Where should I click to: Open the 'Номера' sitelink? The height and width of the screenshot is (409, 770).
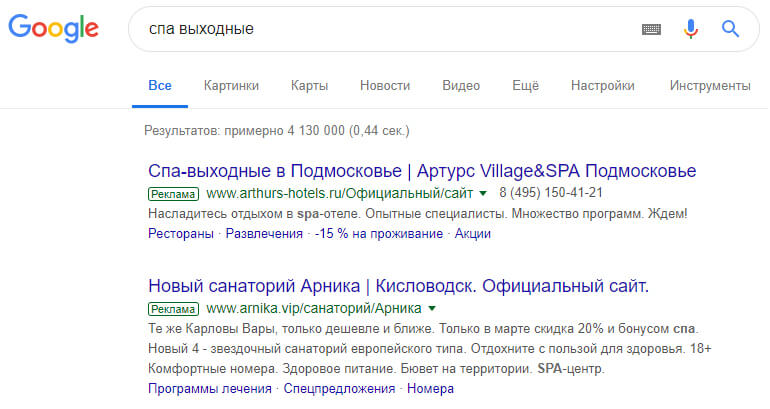pos(430,389)
